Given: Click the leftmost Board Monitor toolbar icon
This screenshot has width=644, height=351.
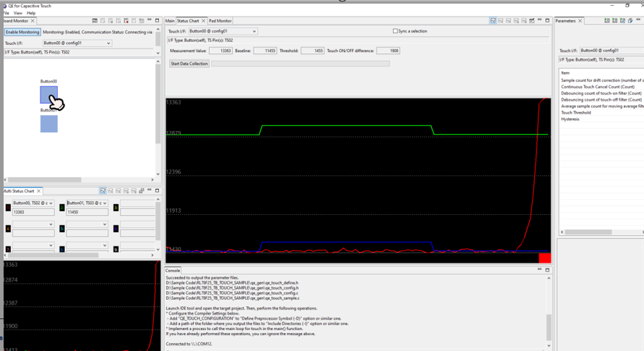Looking at the screenshot, I should click(x=95, y=21).
